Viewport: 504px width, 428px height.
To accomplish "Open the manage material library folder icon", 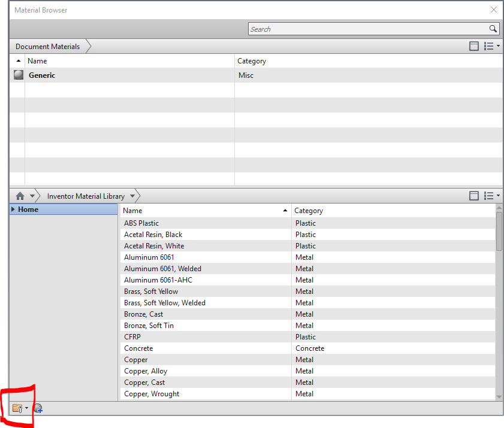I will pyautogui.click(x=16, y=408).
